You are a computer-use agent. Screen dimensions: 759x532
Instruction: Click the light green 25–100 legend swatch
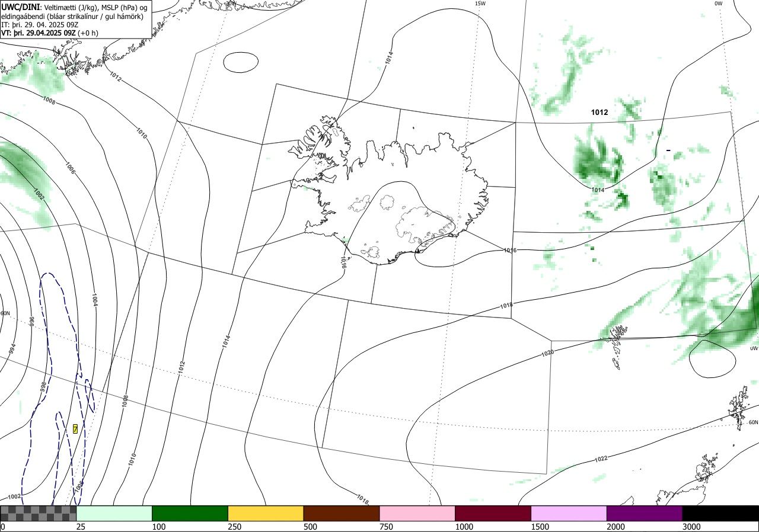114,513
